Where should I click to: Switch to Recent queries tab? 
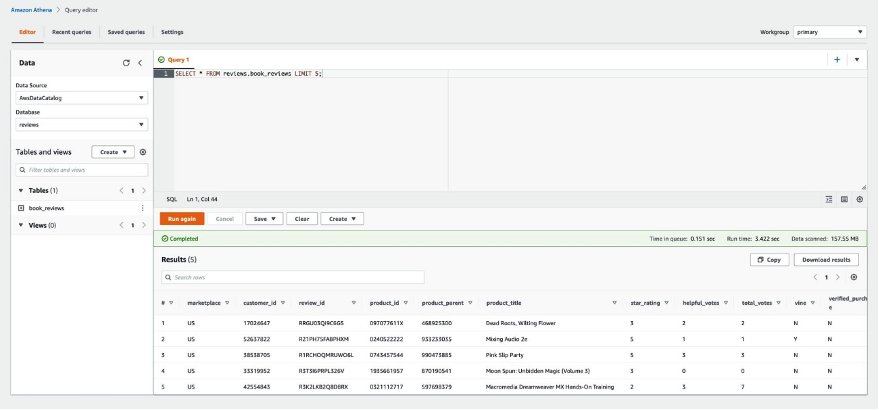tap(72, 32)
